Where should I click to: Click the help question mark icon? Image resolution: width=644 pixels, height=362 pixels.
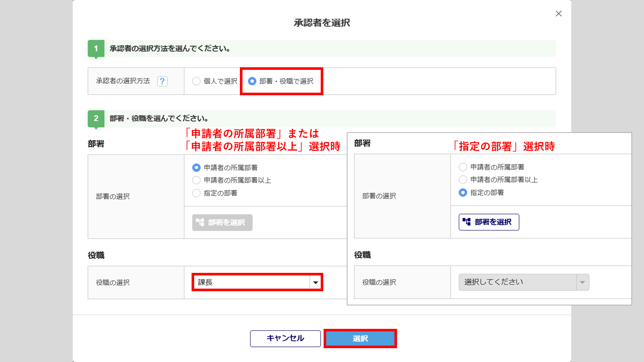162,81
